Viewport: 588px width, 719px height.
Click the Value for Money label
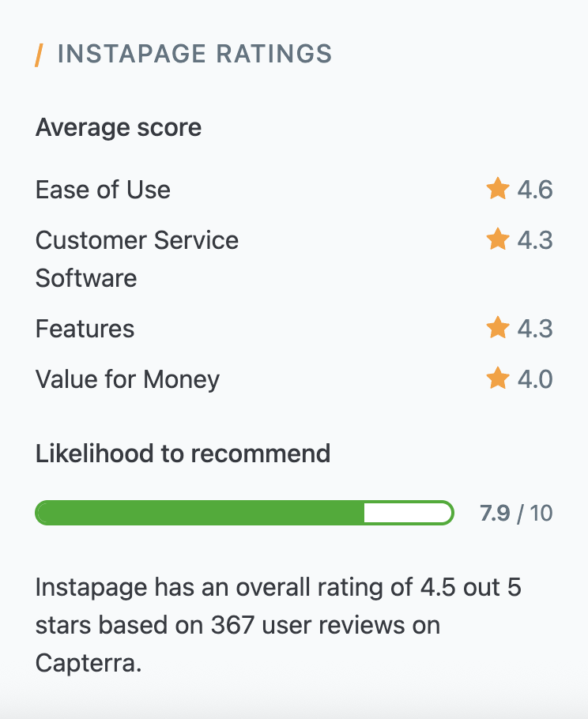127,380
